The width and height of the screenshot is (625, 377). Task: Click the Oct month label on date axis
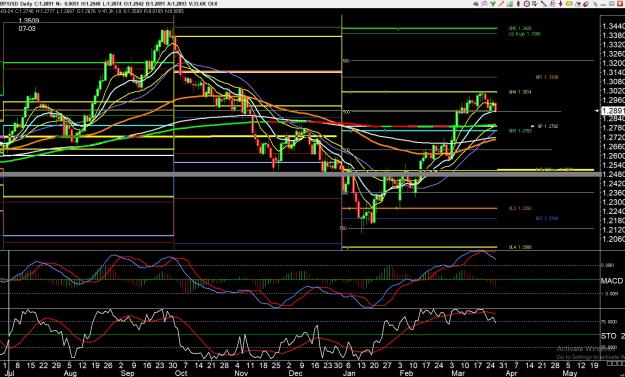click(x=181, y=373)
